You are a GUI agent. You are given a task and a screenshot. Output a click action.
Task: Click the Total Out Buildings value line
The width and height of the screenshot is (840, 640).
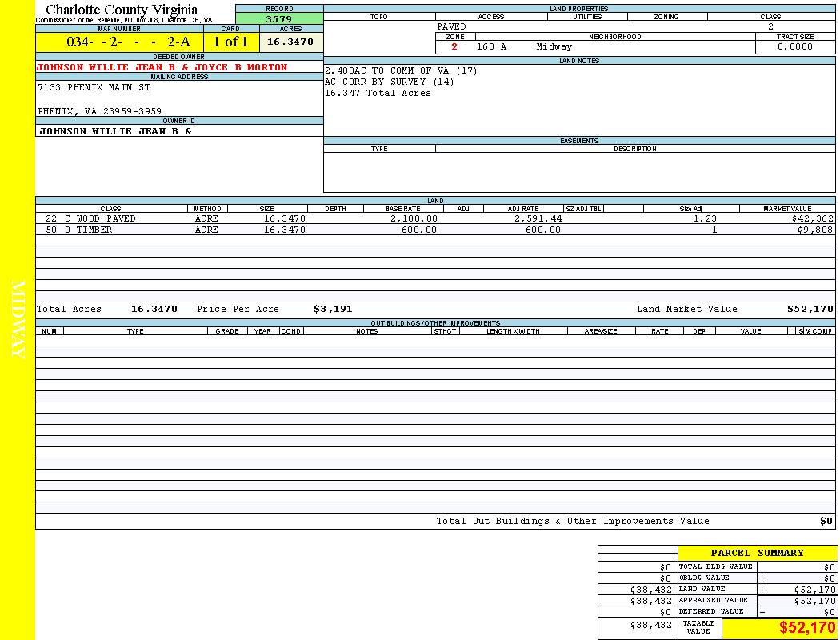(572, 521)
